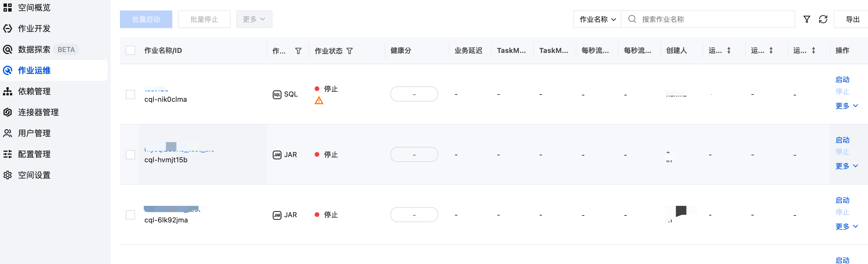Click the job type column filter funnel

pos(298,51)
